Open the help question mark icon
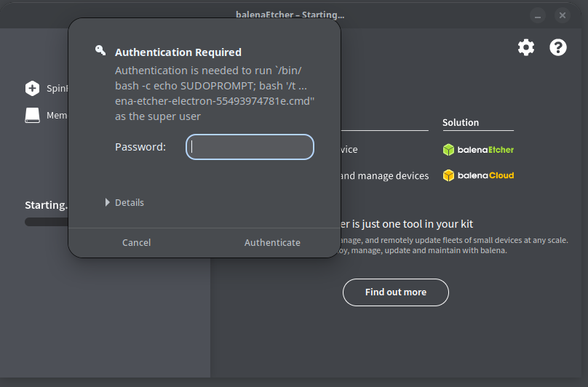The height and width of the screenshot is (387, 588). point(558,47)
